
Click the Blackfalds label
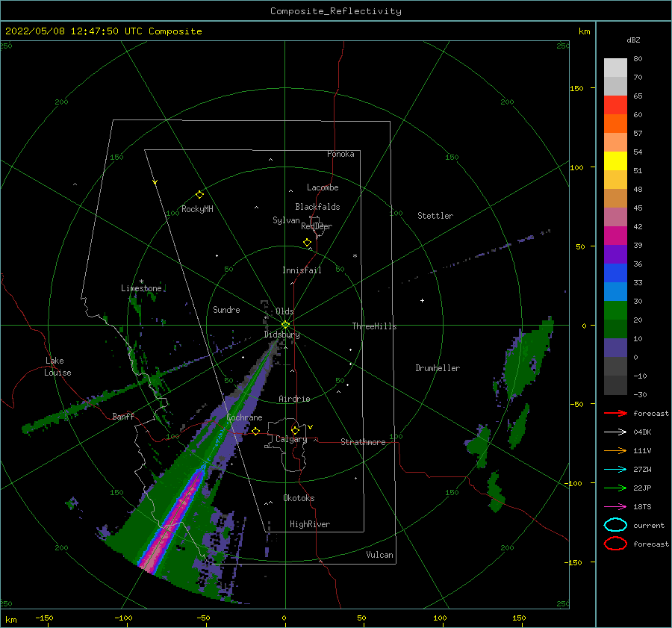[x=317, y=207]
